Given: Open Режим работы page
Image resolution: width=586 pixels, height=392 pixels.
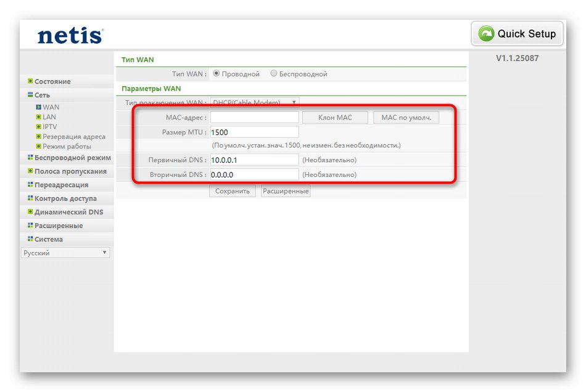Looking at the screenshot, I should point(67,146).
